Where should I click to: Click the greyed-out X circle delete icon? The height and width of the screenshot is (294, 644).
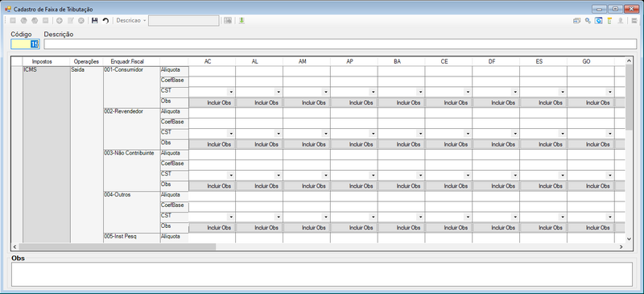click(81, 21)
